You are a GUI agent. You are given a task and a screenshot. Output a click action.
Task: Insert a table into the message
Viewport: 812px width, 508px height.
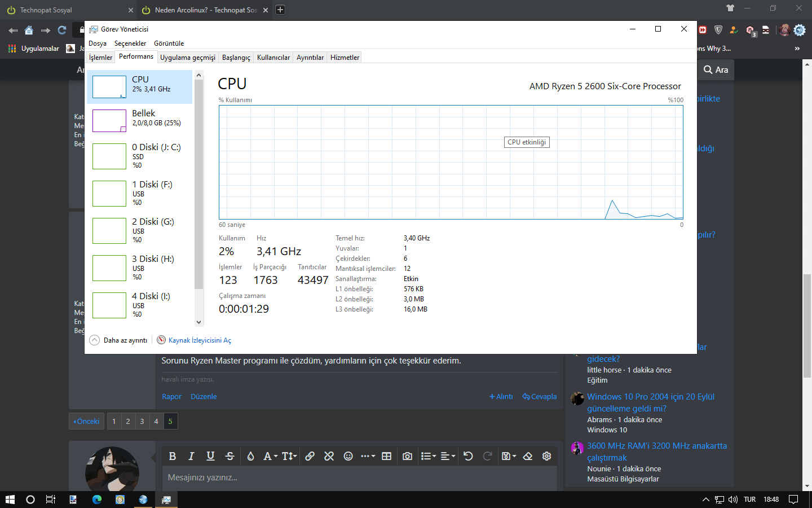tap(387, 456)
